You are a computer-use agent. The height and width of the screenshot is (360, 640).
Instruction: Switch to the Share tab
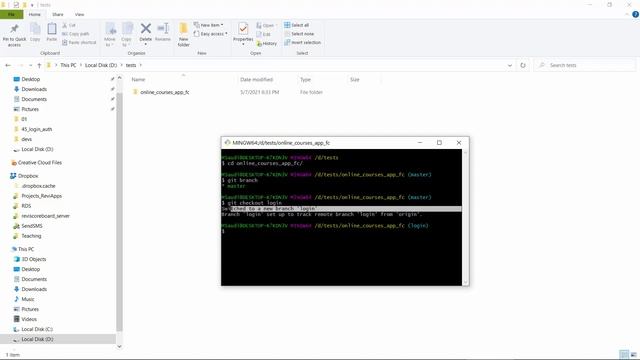(x=58, y=14)
